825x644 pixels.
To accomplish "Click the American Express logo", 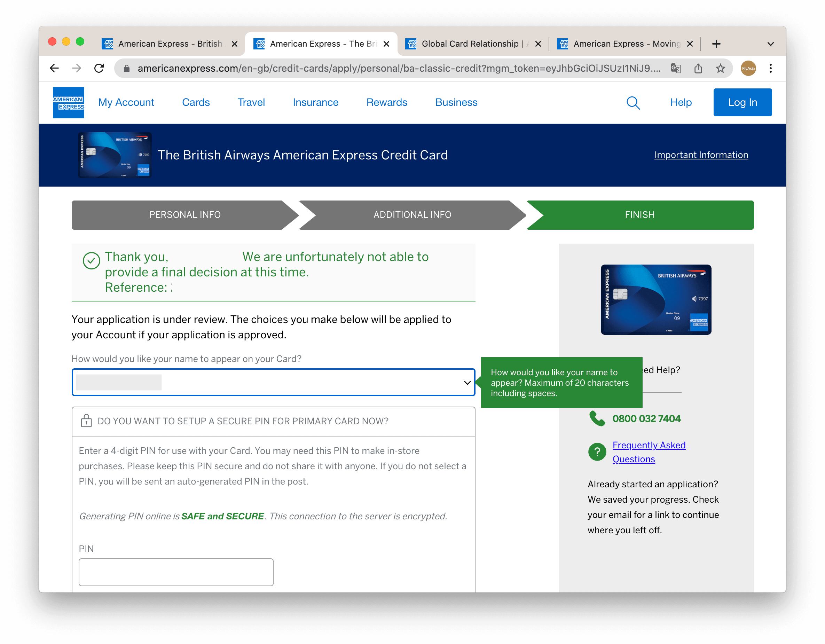I will coord(68,102).
